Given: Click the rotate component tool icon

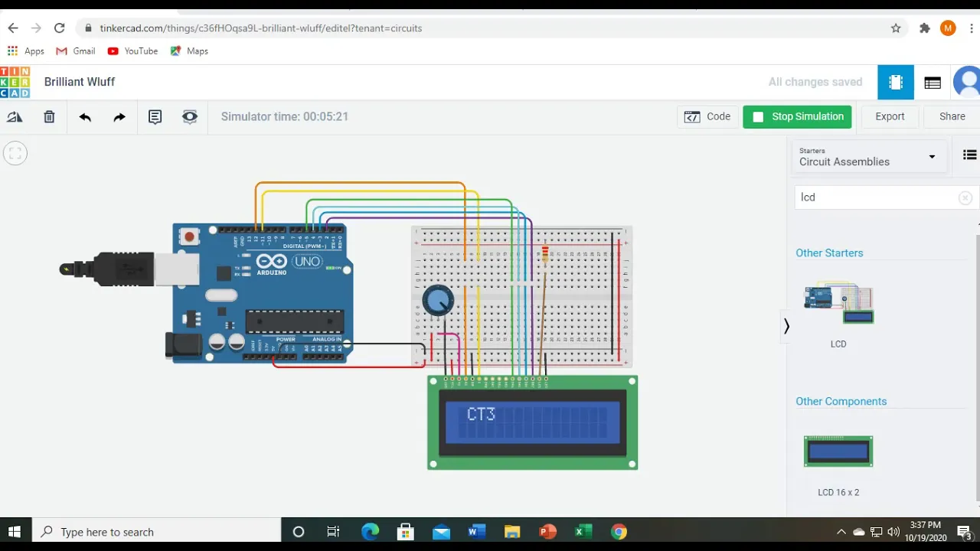Looking at the screenshot, I should tap(15, 117).
